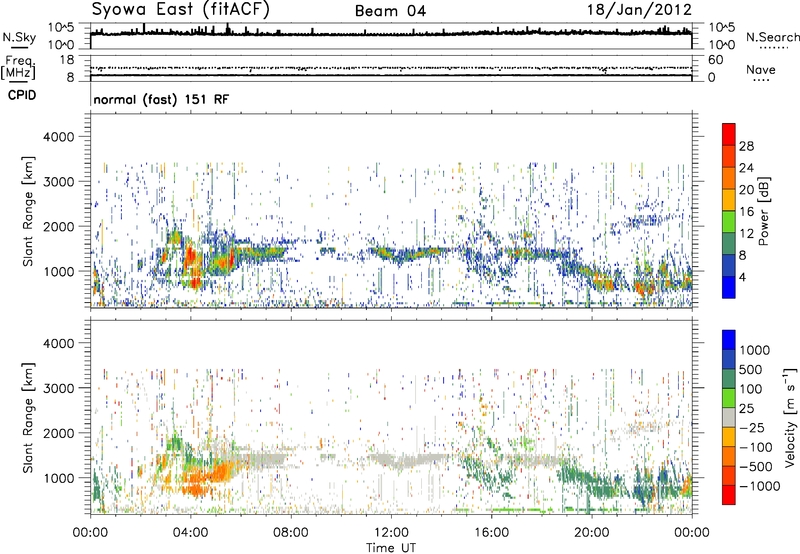Click the dotted line sample under N.Search
This screenshot has width=800, height=554.
pyautogui.click(x=773, y=47)
